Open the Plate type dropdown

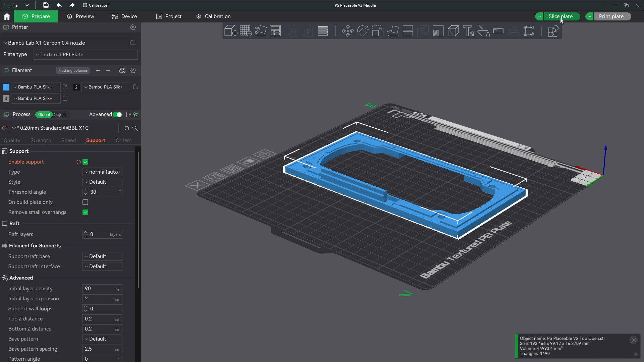point(86,55)
